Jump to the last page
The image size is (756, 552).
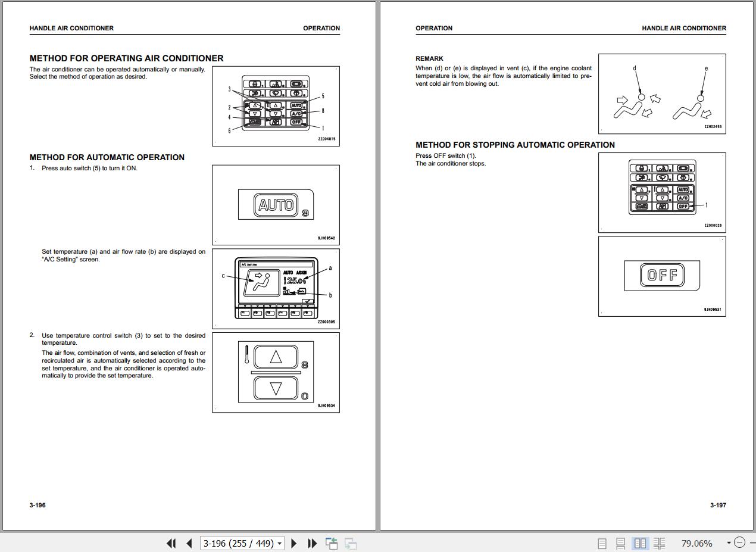(x=312, y=543)
